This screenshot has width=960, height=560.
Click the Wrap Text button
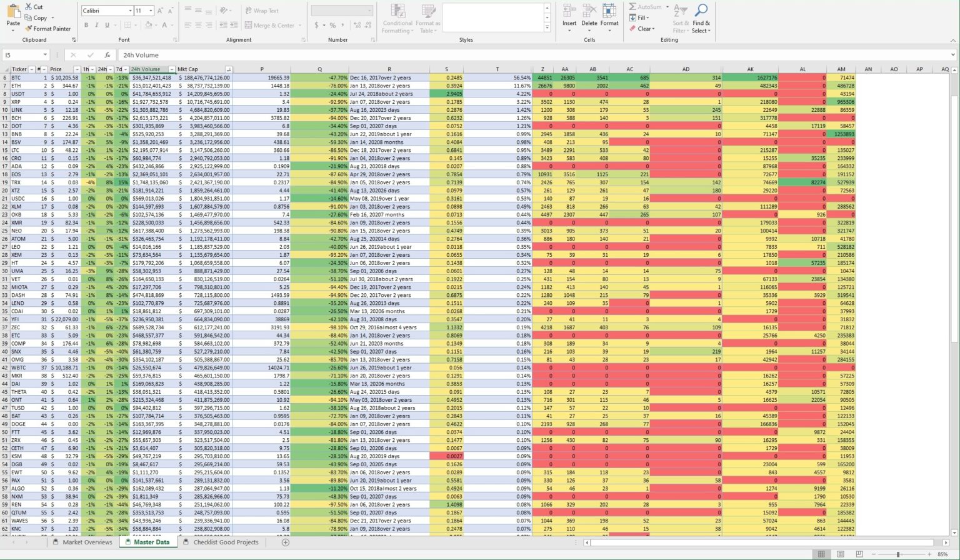(x=262, y=11)
